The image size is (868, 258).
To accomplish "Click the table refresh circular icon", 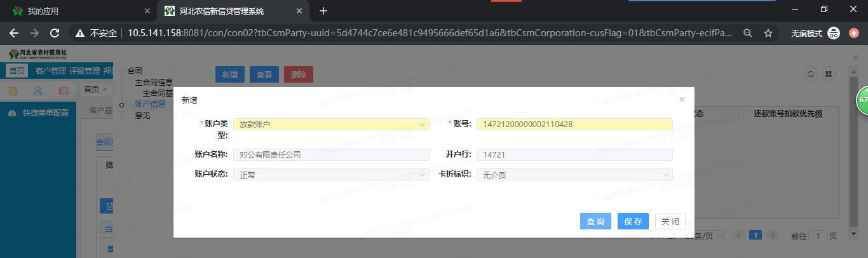I will (810, 74).
